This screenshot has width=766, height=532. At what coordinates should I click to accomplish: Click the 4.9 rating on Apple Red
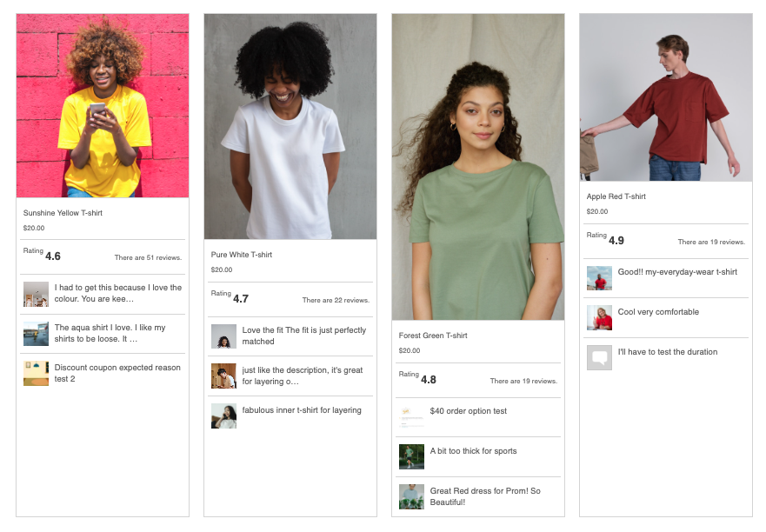pos(616,241)
